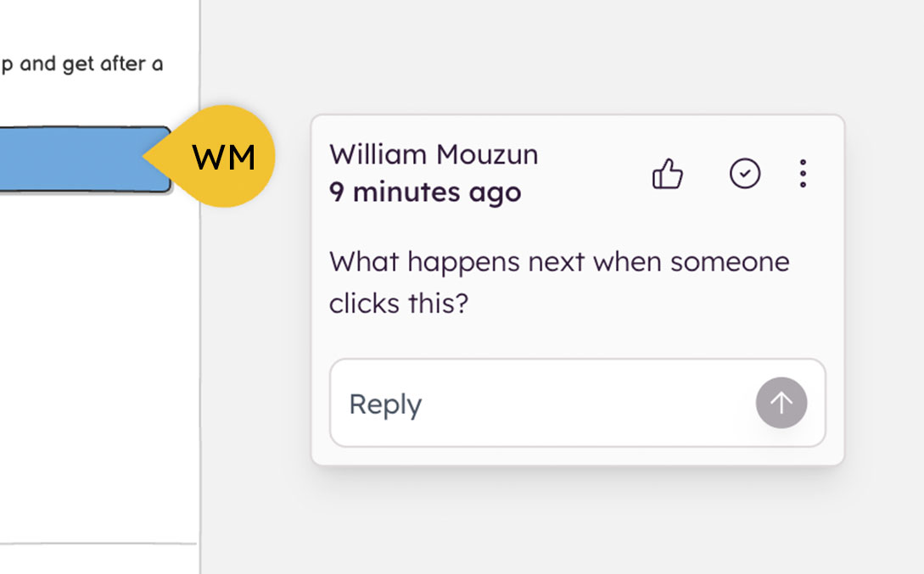Screen dimensions: 924x574
Task: Click the empty gray background below the comment card
Action: point(577,521)
